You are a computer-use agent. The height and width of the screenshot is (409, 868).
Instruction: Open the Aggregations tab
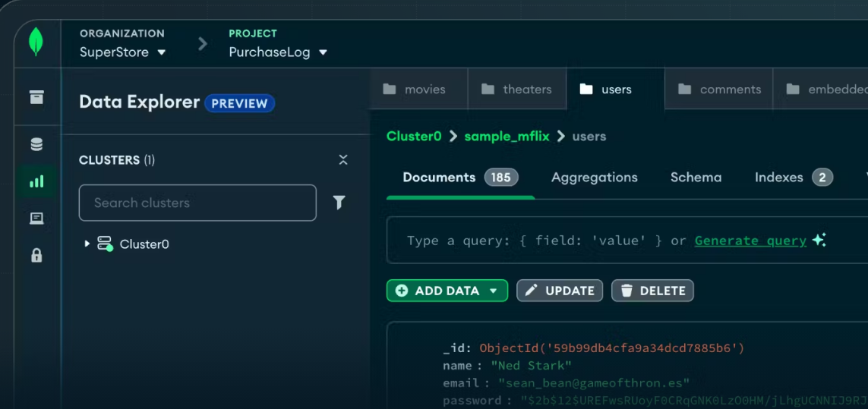pyautogui.click(x=594, y=178)
